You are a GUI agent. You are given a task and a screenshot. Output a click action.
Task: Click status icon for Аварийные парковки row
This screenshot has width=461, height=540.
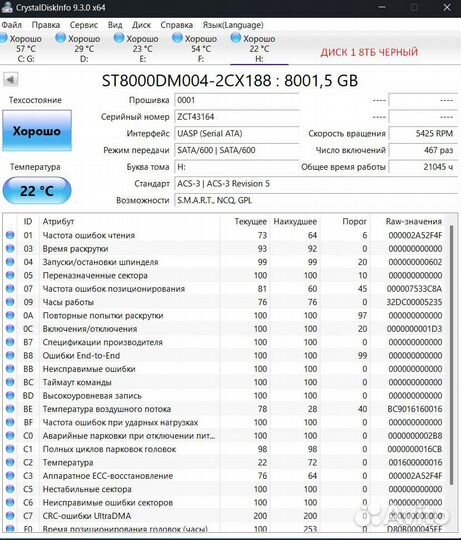[10, 436]
